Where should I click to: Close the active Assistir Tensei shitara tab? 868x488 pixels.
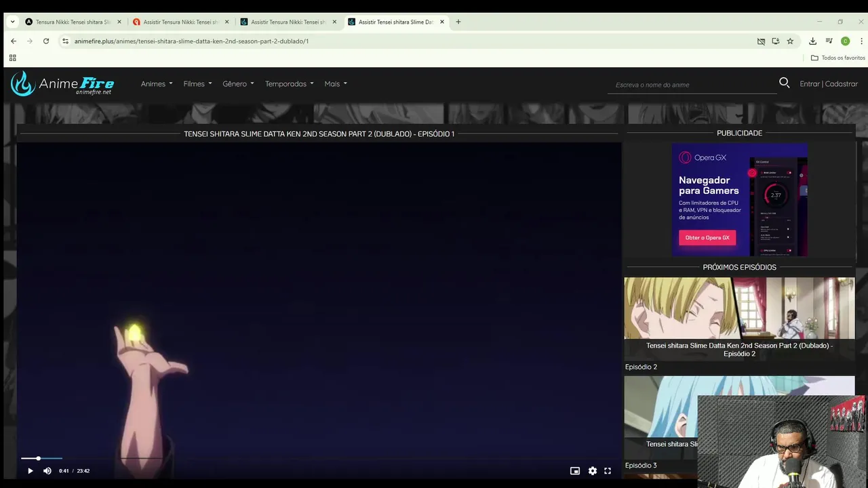tap(442, 22)
